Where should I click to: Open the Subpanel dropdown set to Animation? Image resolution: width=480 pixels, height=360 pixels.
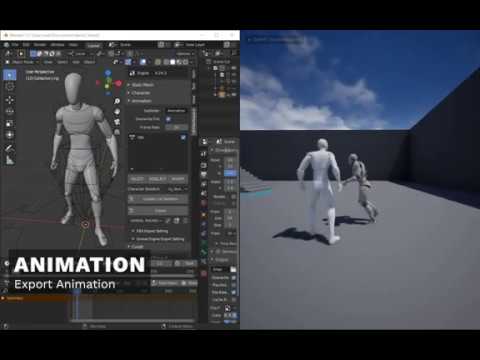click(176, 111)
